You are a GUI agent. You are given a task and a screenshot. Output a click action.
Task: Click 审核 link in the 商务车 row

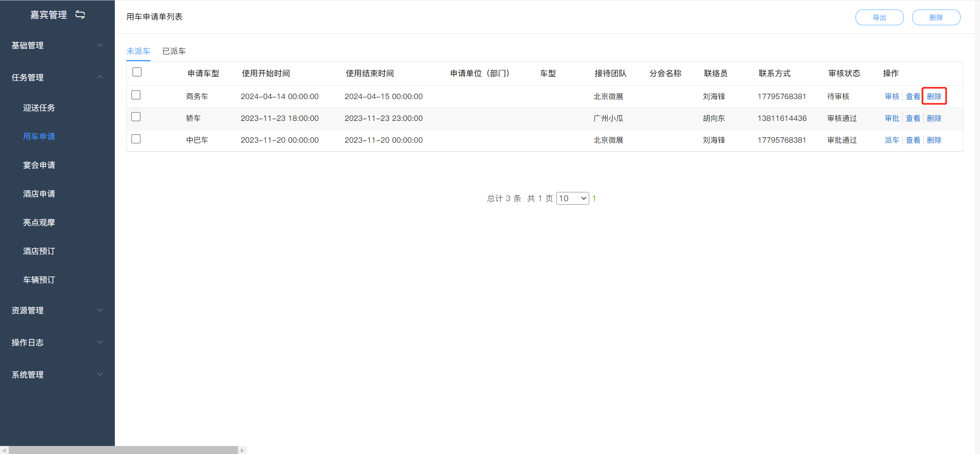tap(892, 96)
